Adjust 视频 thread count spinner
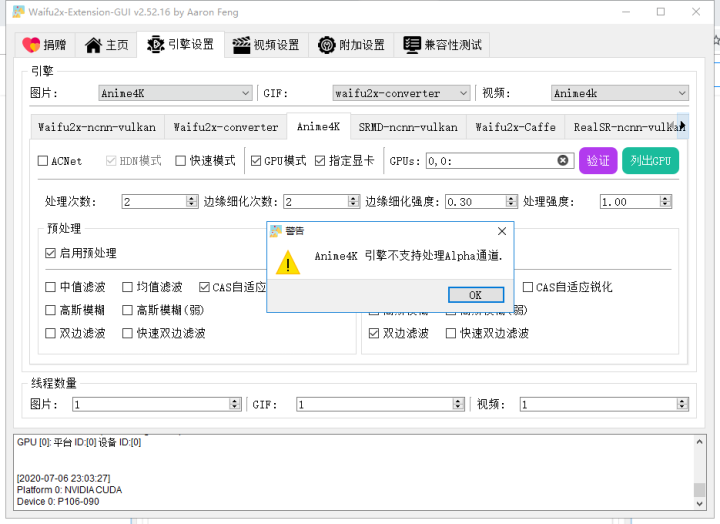 (x=682, y=404)
